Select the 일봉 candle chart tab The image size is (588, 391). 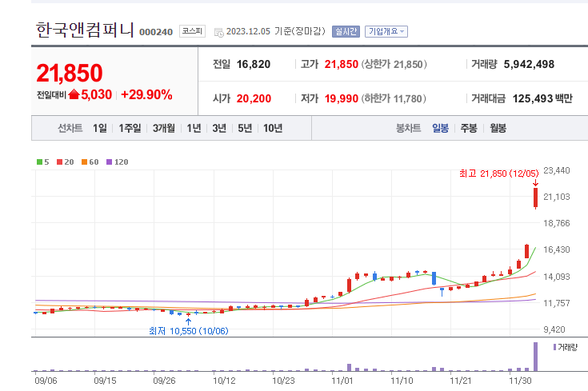(440, 128)
